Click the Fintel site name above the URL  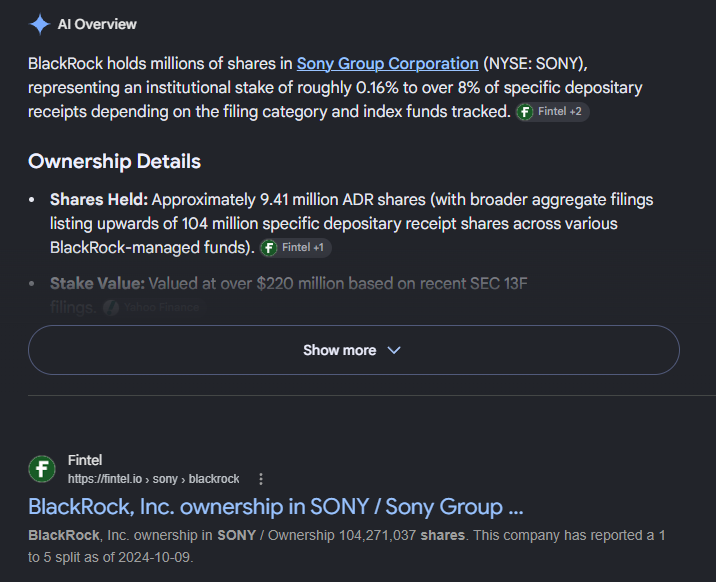pyautogui.click(x=85, y=460)
